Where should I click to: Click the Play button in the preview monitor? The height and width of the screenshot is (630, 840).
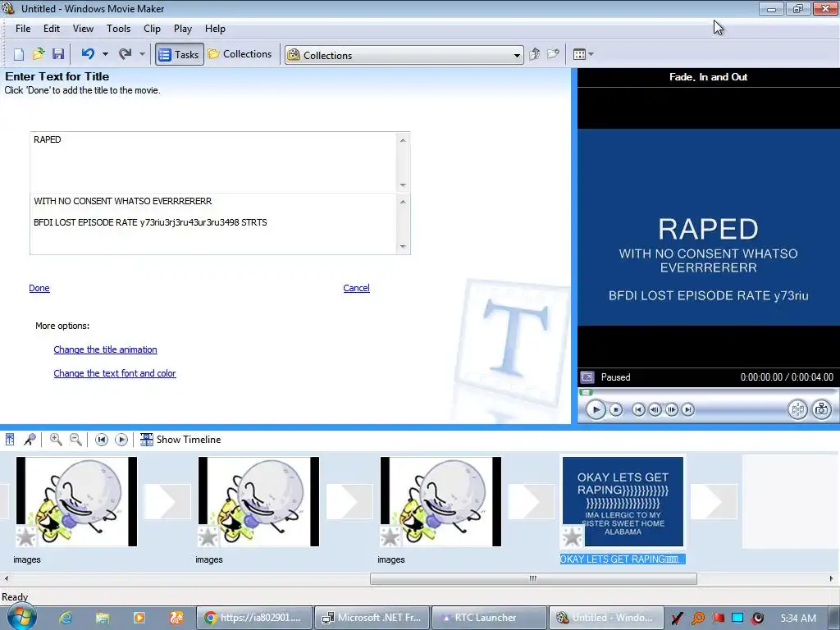(x=596, y=410)
